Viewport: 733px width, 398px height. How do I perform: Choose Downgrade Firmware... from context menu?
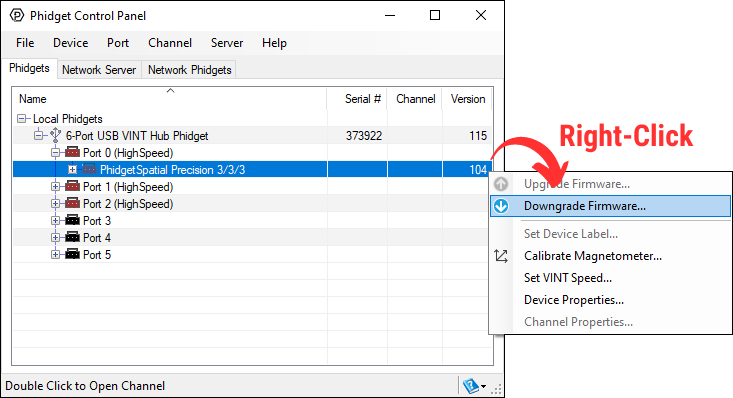610,206
